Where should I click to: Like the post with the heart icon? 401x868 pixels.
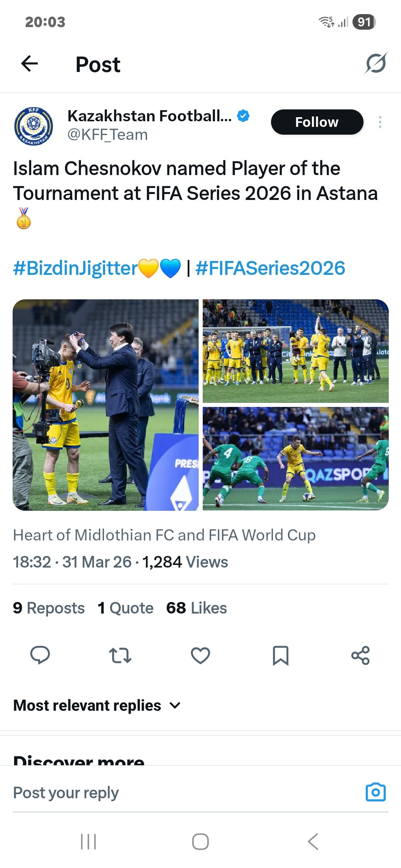point(200,655)
